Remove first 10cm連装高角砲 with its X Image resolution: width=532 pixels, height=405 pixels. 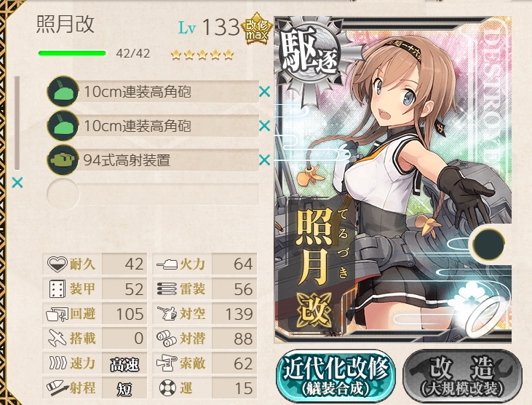point(264,92)
